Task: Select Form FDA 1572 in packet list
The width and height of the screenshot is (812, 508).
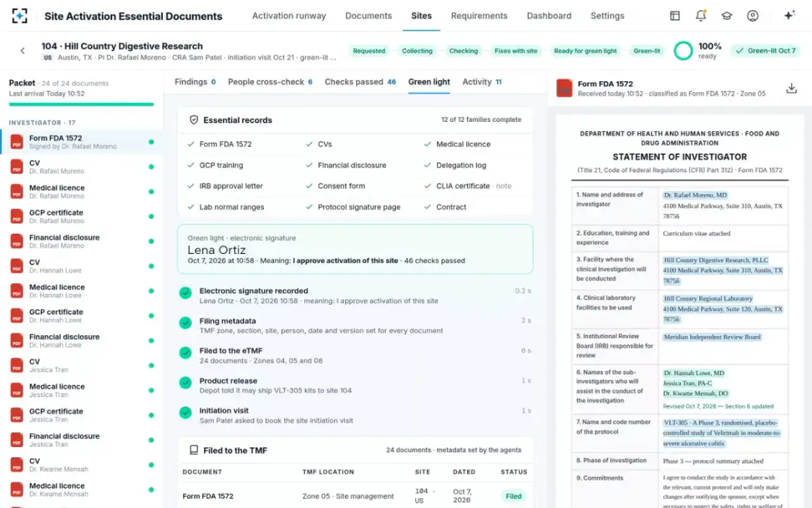Action: [81, 142]
